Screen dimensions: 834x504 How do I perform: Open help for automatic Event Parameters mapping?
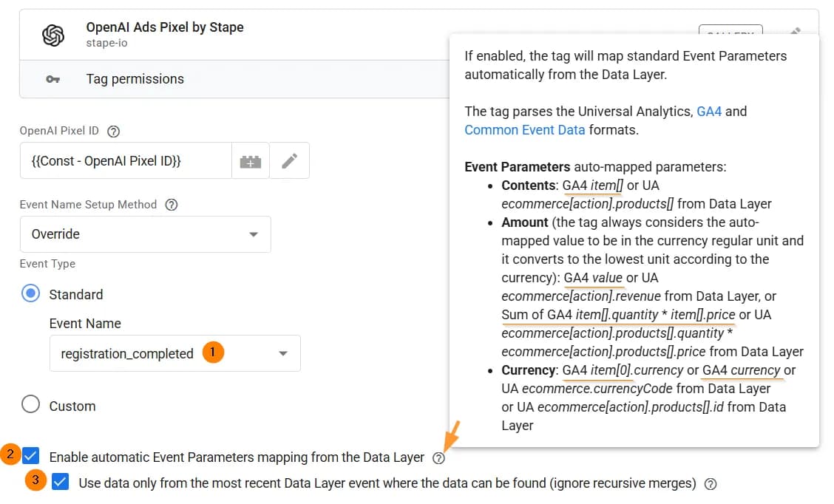coord(438,457)
